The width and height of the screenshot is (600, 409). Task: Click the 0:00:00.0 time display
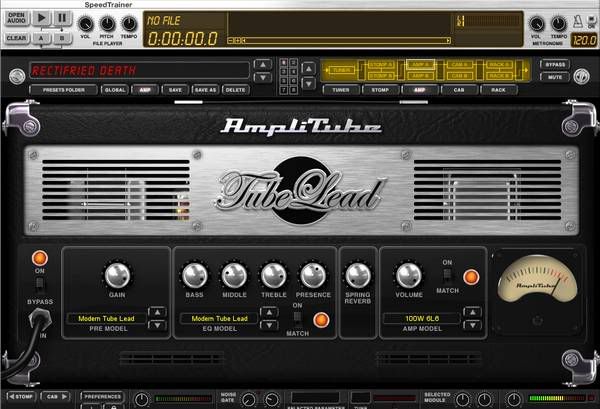tap(183, 39)
